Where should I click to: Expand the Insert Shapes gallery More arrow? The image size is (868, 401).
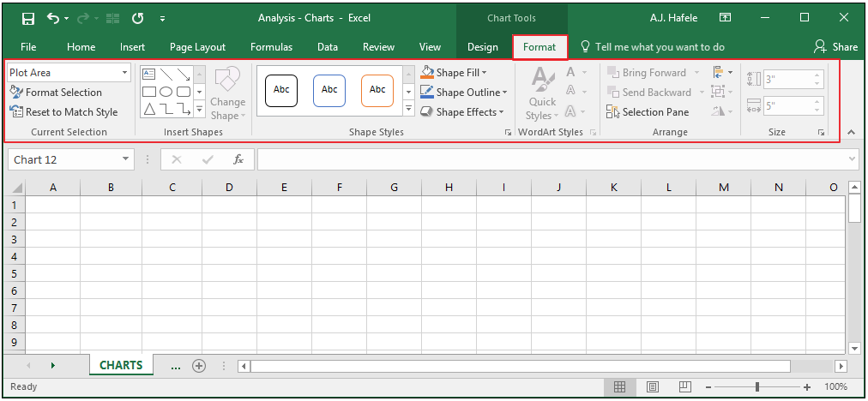point(200,109)
